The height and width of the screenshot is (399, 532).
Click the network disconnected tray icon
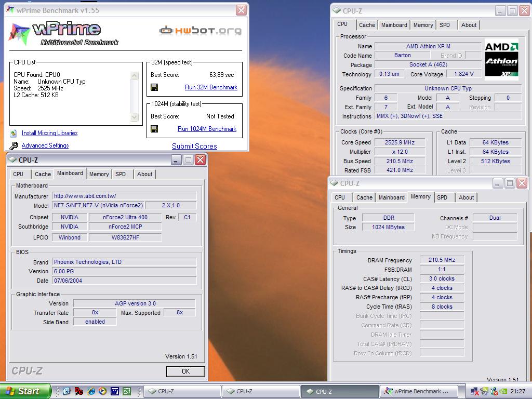click(475, 392)
